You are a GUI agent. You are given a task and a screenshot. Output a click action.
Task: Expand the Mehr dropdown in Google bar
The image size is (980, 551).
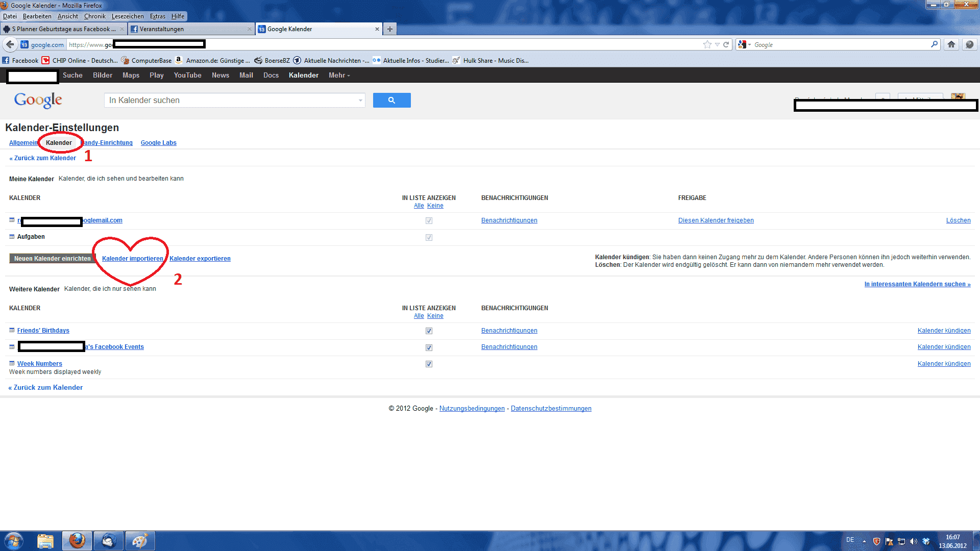[x=339, y=75]
